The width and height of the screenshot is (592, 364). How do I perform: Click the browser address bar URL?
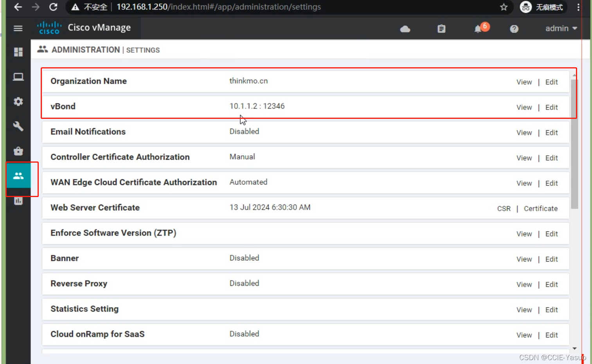click(219, 7)
